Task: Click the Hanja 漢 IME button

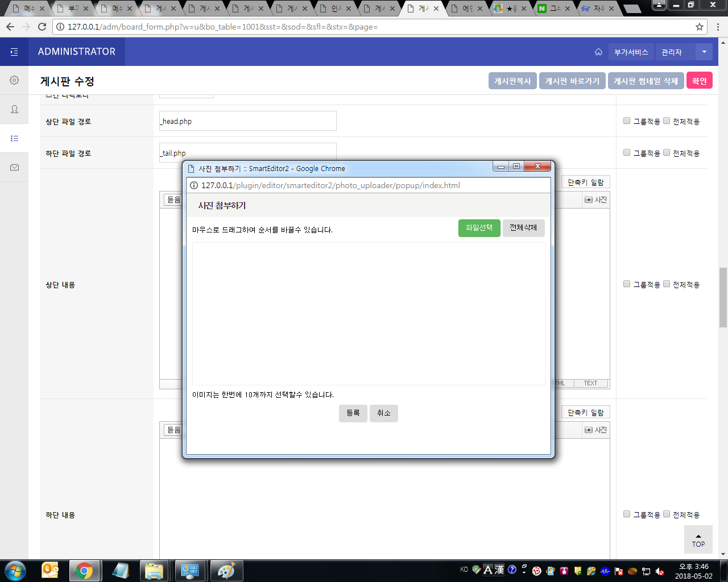Action: click(x=499, y=569)
